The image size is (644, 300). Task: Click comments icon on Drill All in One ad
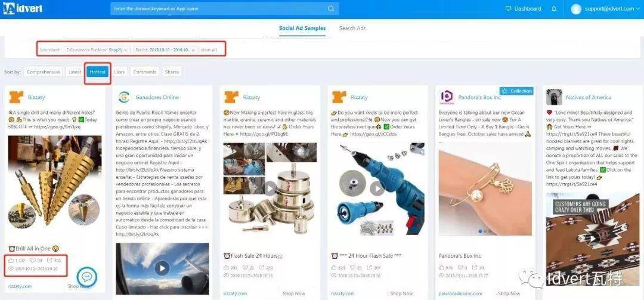(33, 260)
